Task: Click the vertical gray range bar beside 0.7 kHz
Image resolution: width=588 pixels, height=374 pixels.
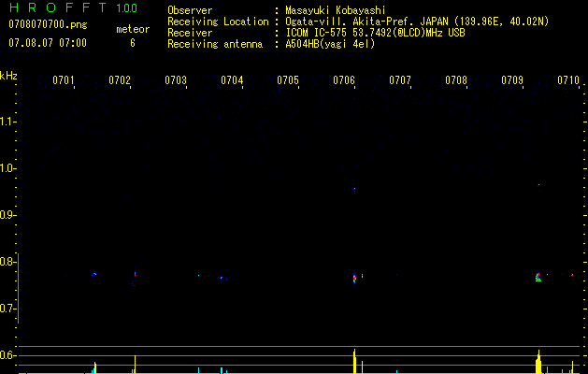Action: coord(18,288)
